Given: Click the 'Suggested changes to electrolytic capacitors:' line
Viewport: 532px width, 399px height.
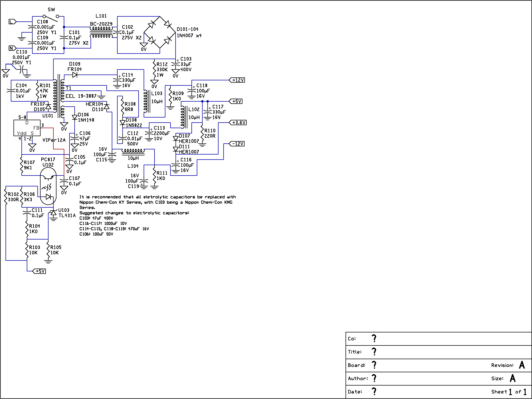Looking at the screenshot, I should [134, 213].
